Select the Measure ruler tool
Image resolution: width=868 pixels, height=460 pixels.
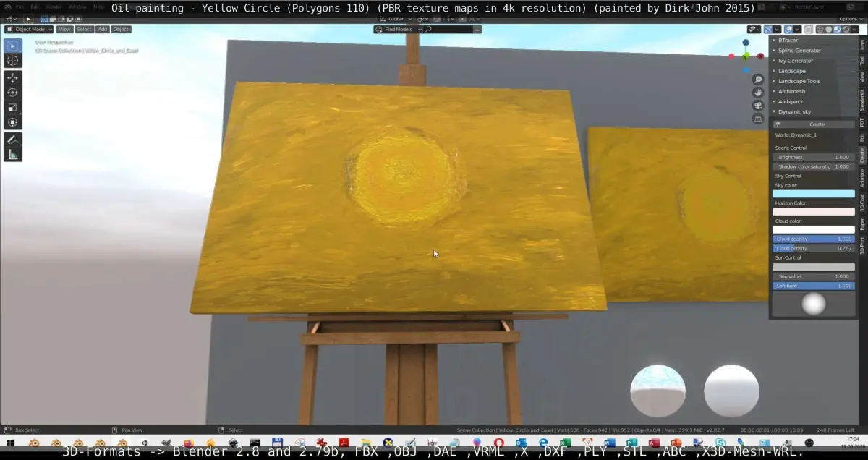[x=13, y=155]
